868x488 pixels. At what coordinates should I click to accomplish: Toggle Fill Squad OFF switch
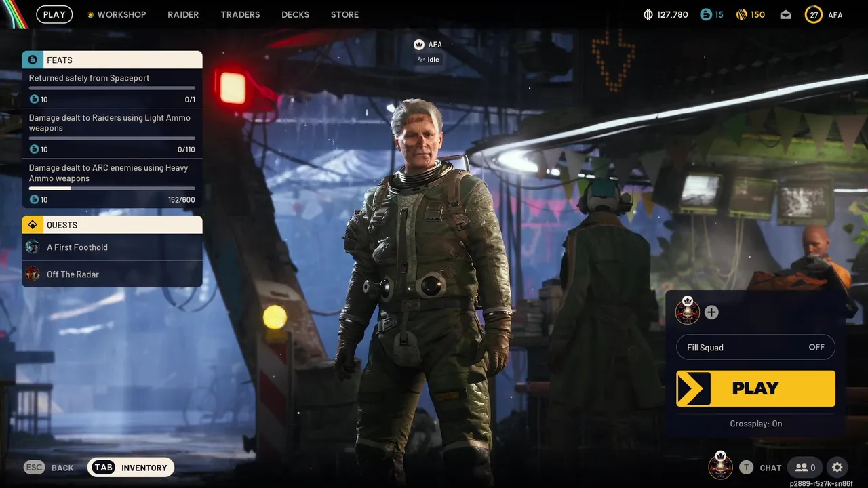[755, 348]
